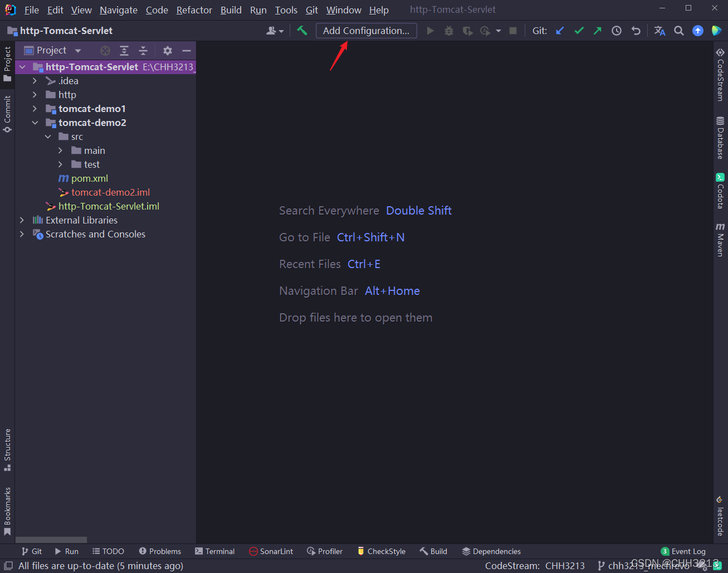Expand Scratches and Consoles node

tap(22, 234)
